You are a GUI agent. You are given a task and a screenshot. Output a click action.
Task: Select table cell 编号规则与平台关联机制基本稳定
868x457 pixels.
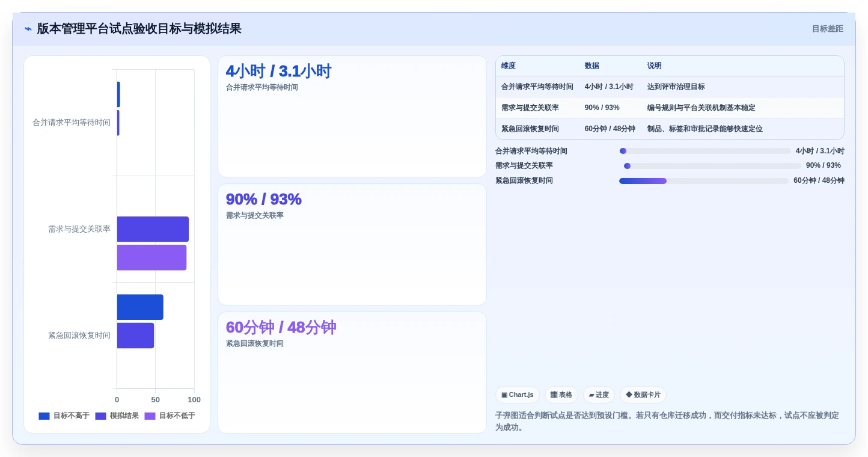pyautogui.click(x=701, y=108)
